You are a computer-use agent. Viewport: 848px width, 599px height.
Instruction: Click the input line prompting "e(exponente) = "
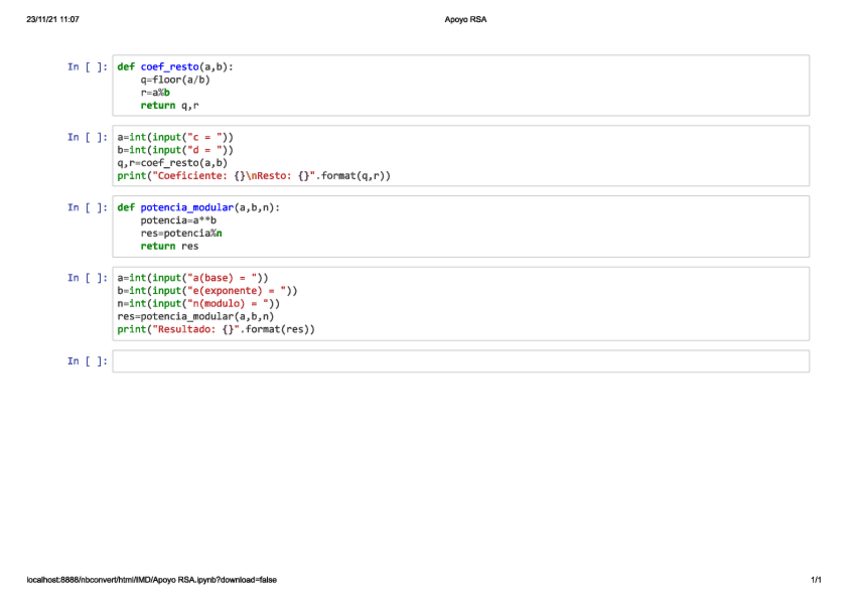coord(207,291)
